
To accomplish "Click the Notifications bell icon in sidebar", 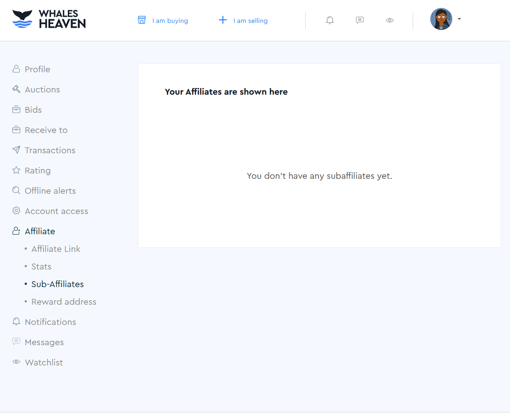I will pyautogui.click(x=16, y=321).
